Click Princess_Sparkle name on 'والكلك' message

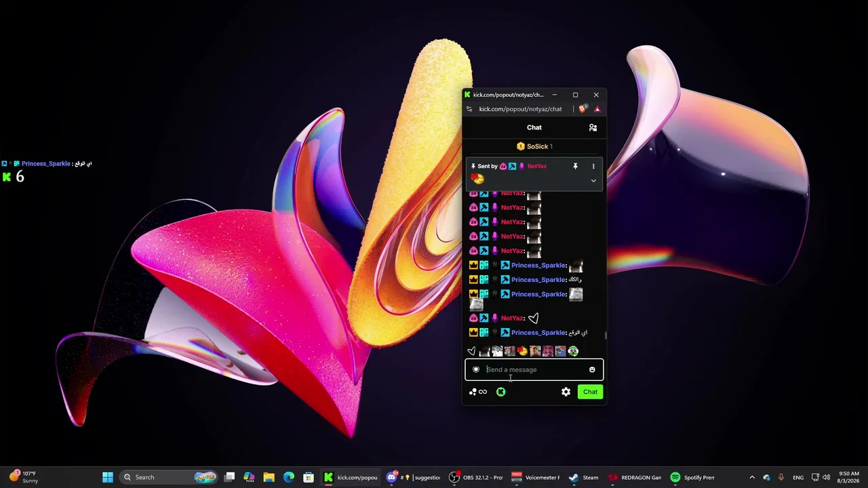click(538, 280)
